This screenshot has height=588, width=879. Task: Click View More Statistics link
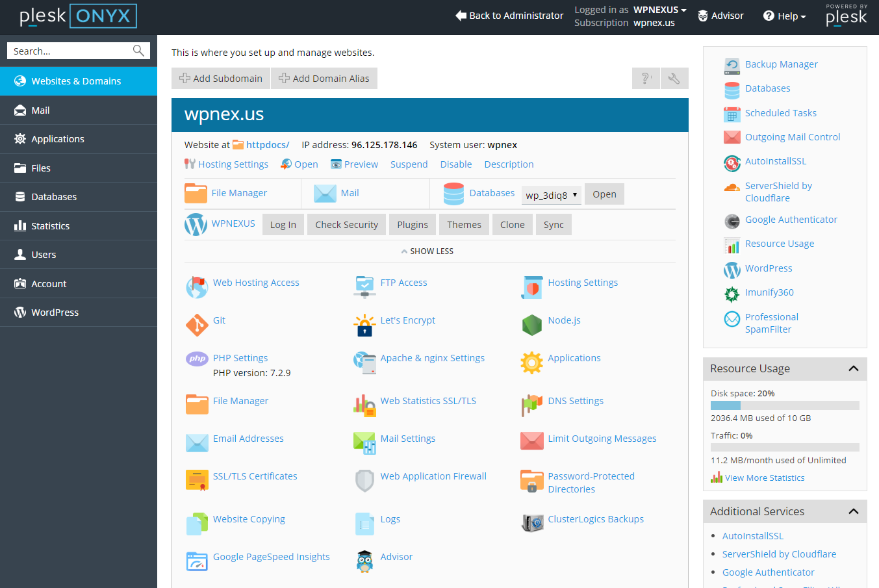(x=765, y=478)
